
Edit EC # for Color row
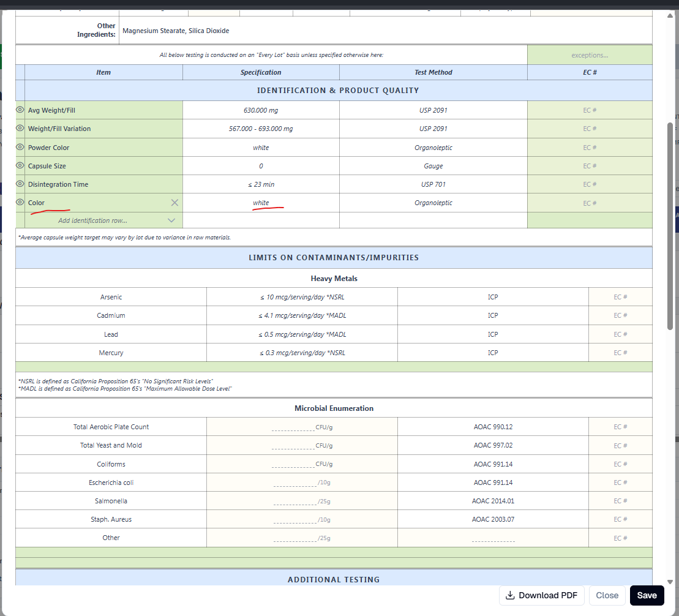click(x=590, y=203)
